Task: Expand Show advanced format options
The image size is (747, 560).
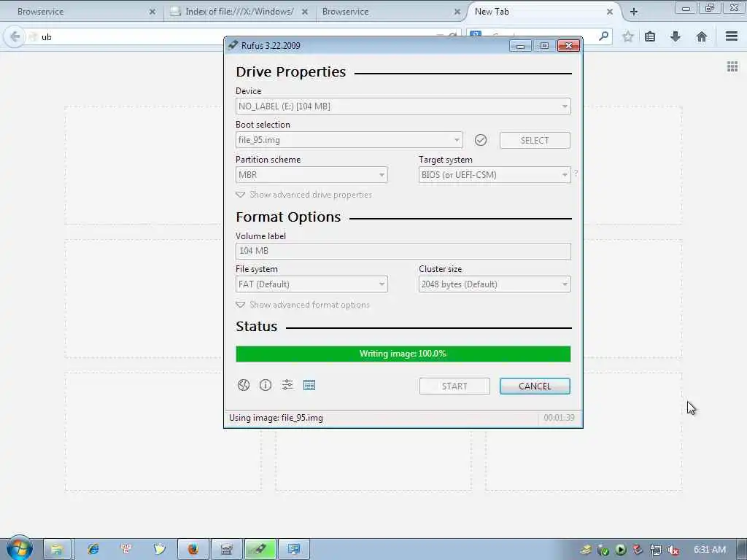Action: click(x=303, y=305)
